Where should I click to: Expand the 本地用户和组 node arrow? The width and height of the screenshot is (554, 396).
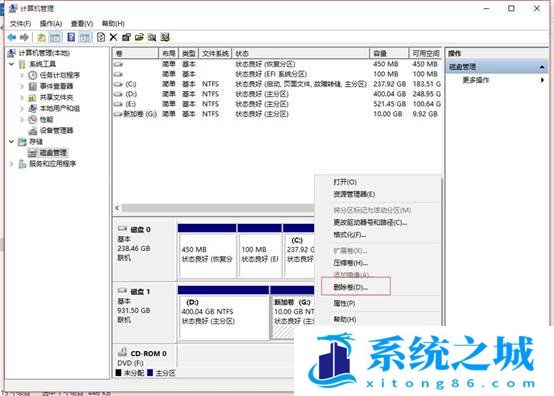pyautogui.click(x=22, y=108)
